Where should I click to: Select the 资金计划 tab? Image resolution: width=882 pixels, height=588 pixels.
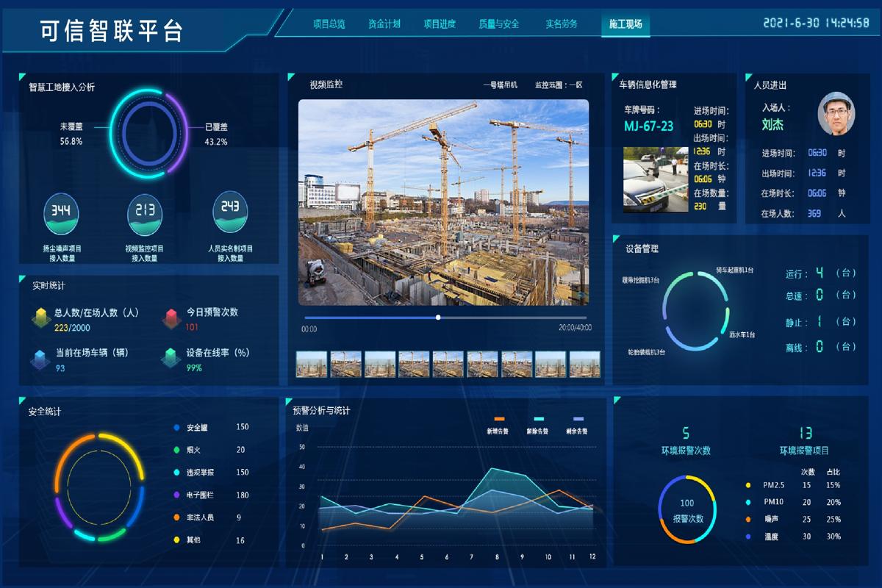click(x=384, y=24)
